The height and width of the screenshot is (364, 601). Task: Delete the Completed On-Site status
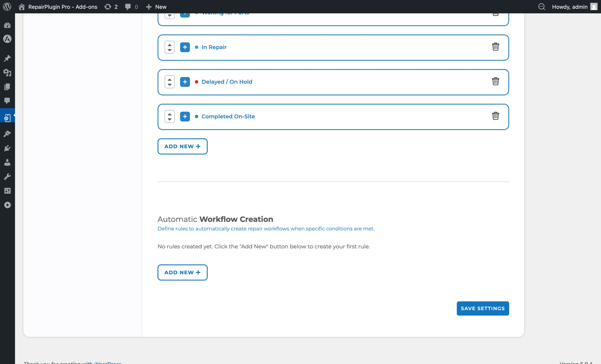point(495,116)
